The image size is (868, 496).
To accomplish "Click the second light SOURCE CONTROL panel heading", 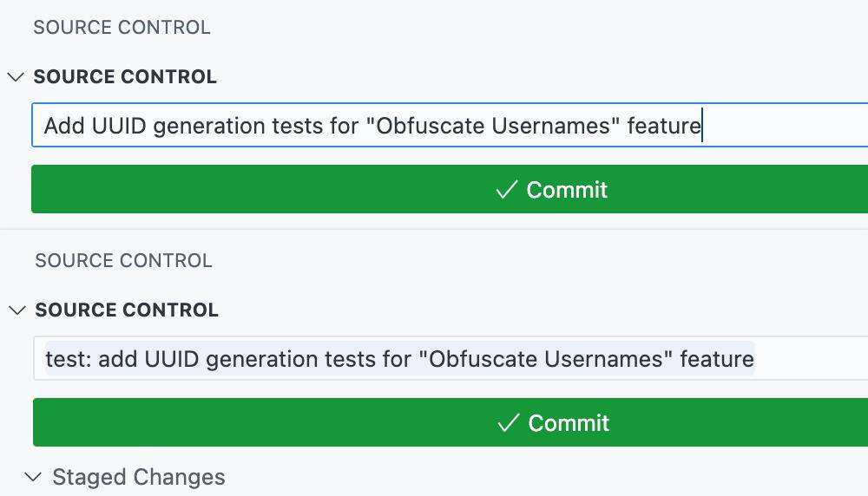I will click(123, 261).
